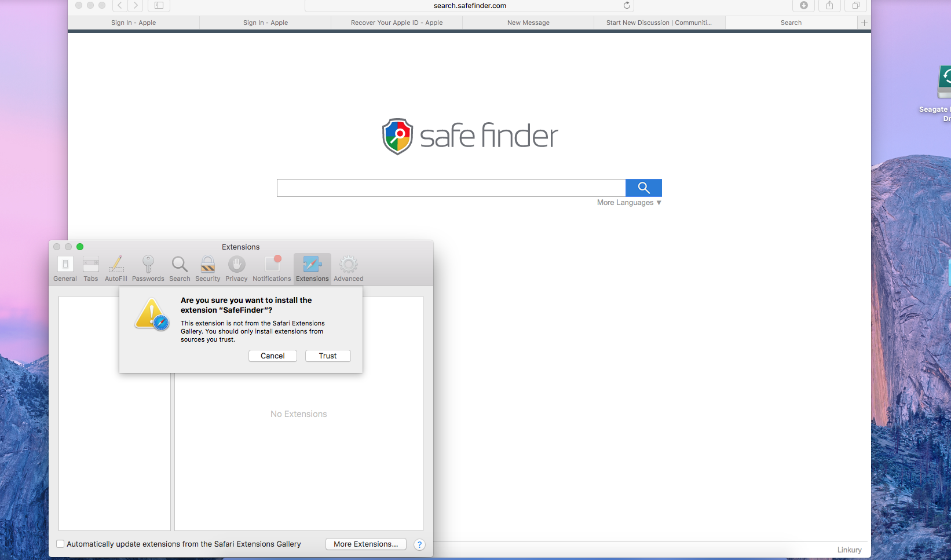Switch to Start New Discussion tab
Viewport: 951px width, 560px height.
[659, 23]
